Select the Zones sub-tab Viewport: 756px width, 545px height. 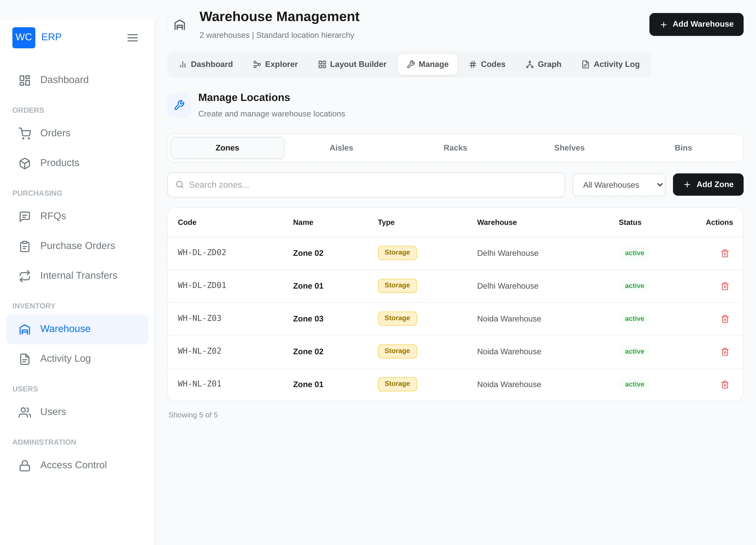[227, 148]
